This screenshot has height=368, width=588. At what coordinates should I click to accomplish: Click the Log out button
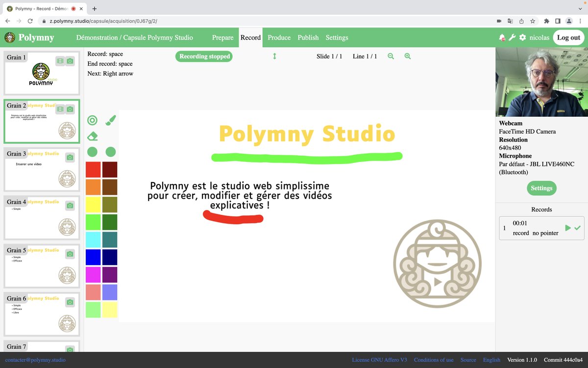coord(568,37)
